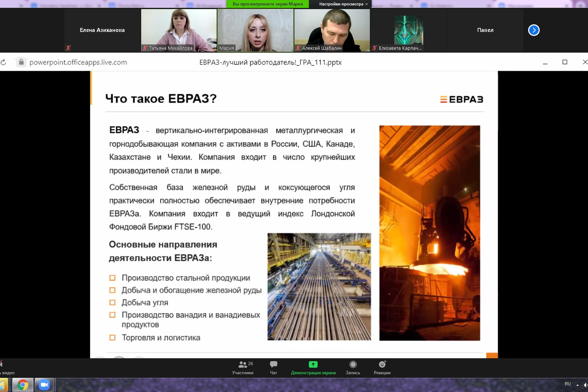
Task: Click the orange slide number box
Action: 492,355
